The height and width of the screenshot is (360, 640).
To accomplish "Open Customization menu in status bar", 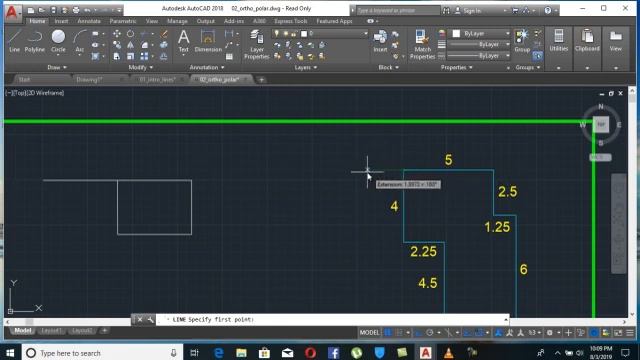I will click(630, 333).
